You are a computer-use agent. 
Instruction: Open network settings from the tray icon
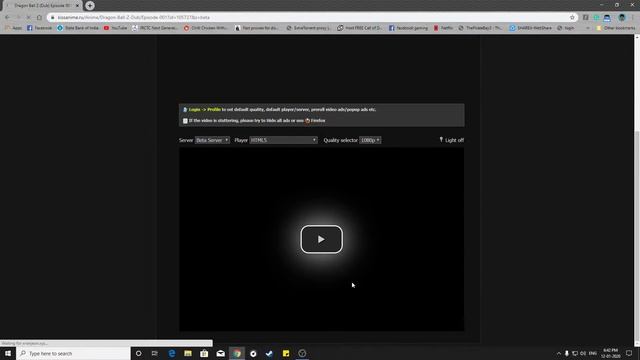click(575, 353)
